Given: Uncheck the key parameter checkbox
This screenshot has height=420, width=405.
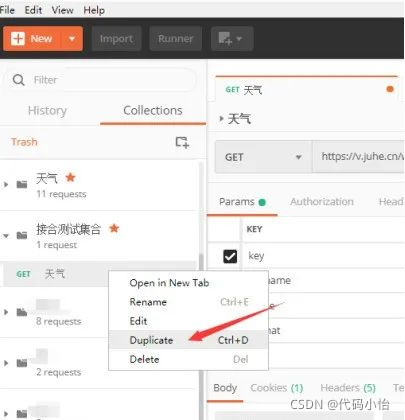Looking at the screenshot, I should coord(230,256).
